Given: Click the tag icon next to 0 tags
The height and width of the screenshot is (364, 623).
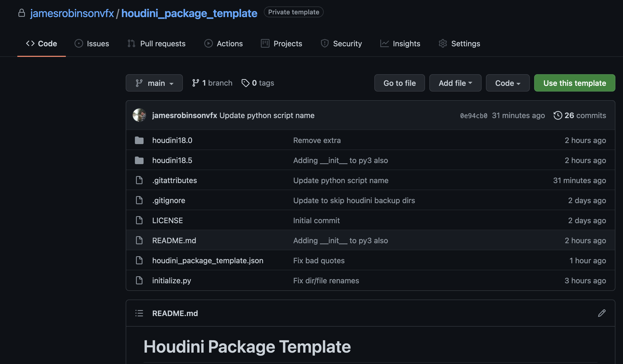Looking at the screenshot, I should (x=245, y=83).
